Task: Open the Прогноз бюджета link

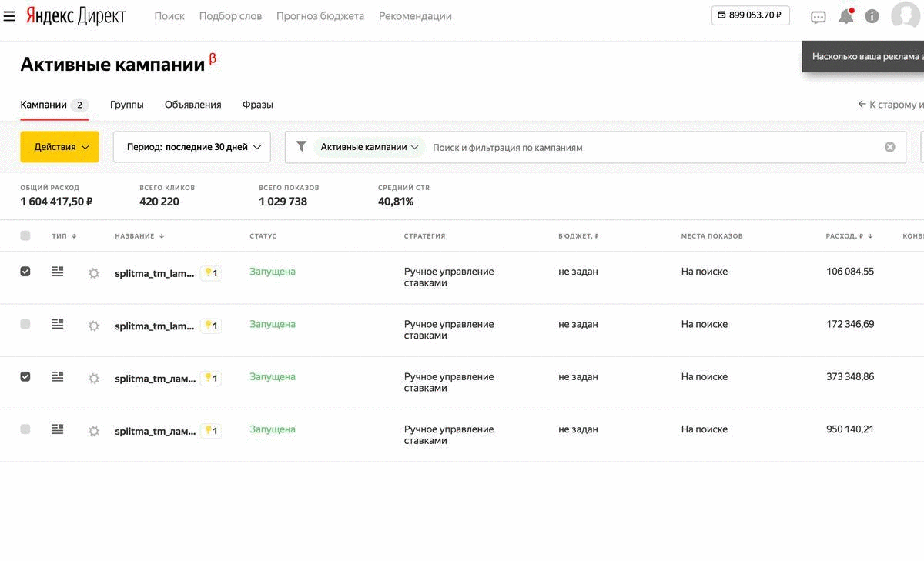Action: (320, 16)
